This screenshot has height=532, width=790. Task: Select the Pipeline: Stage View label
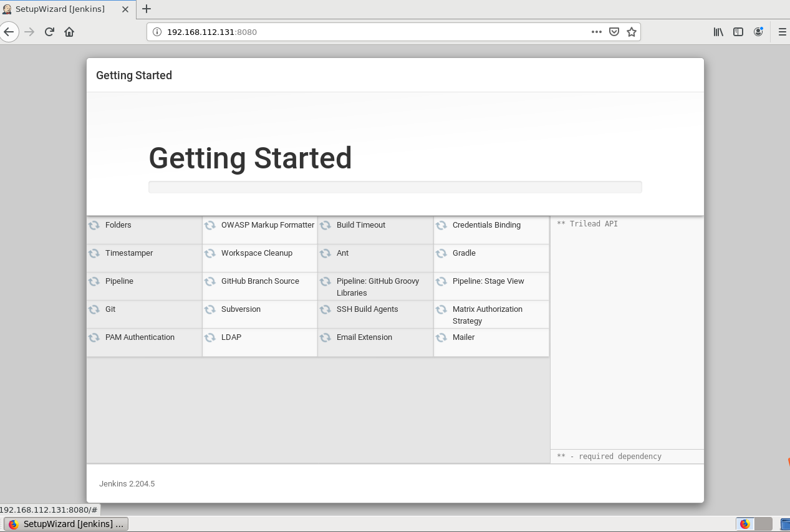coord(488,281)
